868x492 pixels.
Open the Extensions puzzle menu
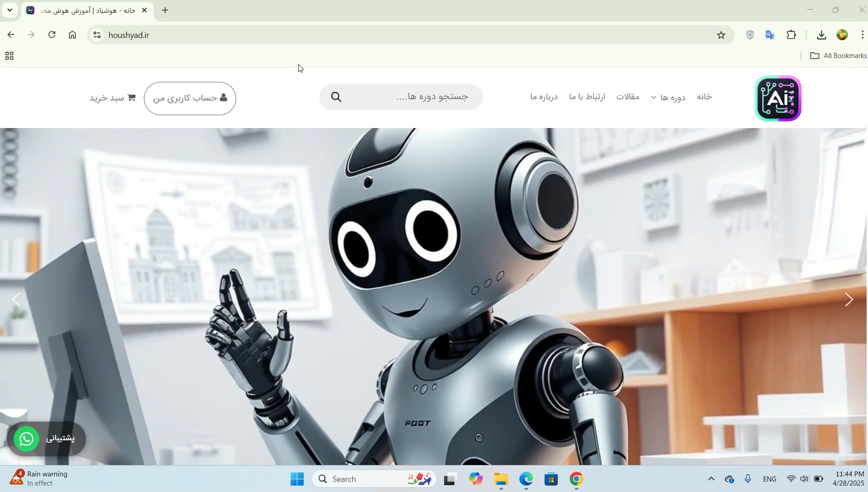tap(791, 35)
